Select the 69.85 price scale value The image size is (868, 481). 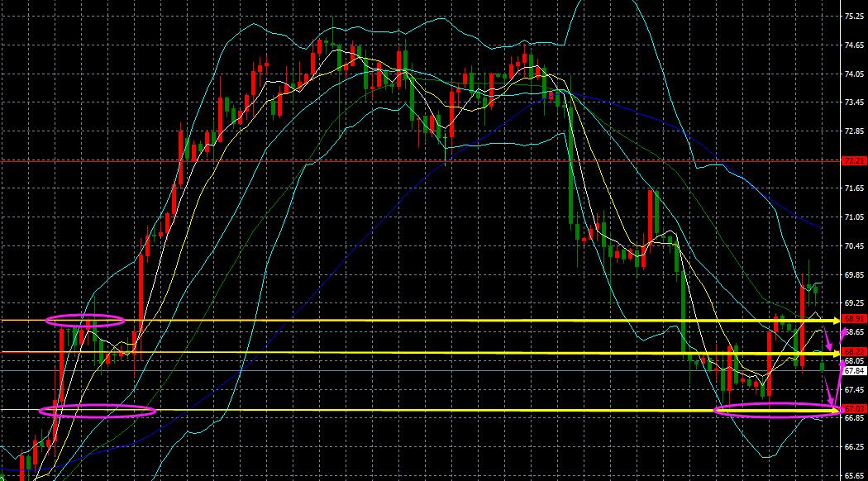click(x=854, y=275)
